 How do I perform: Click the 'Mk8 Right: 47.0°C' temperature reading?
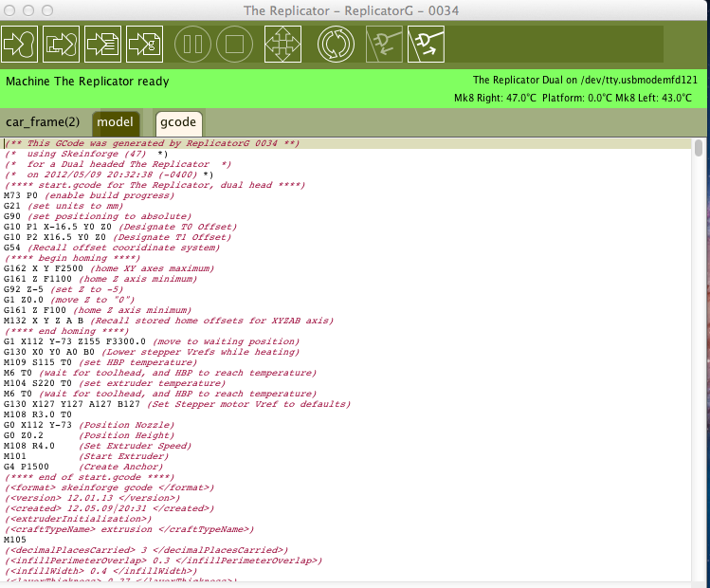[x=495, y=98]
